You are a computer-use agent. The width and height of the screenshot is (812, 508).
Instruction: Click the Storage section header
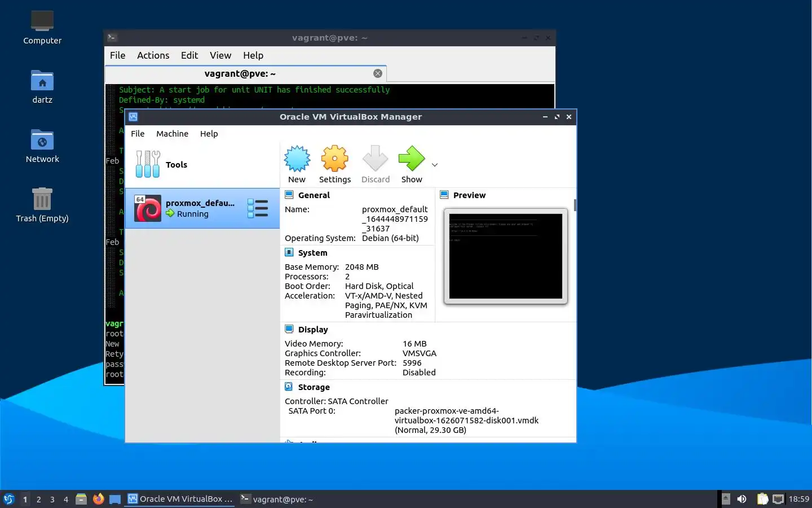point(314,387)
